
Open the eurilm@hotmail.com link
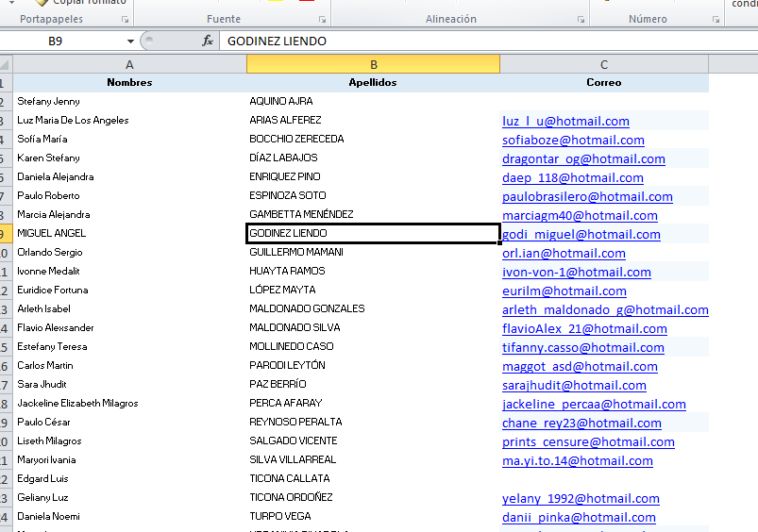[x=564, y=291]
